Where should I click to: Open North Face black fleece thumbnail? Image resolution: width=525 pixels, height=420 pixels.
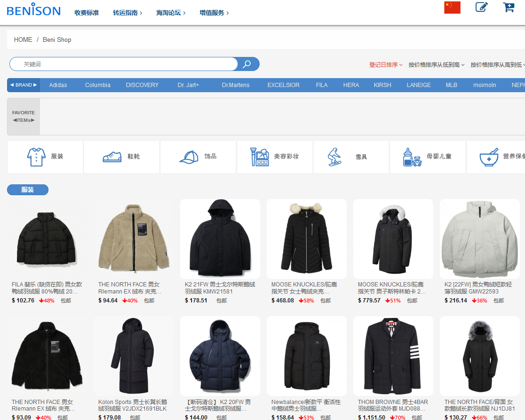(x=47, y=356)
